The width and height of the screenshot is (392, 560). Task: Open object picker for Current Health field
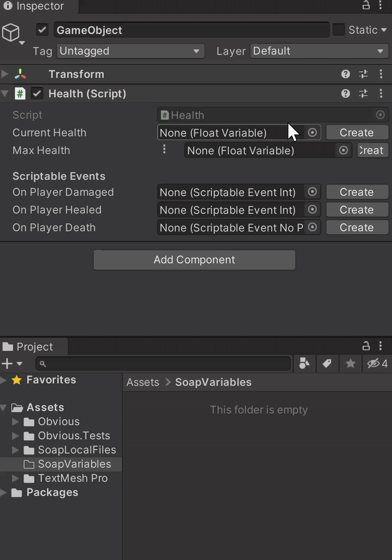(x=312, y=133)
